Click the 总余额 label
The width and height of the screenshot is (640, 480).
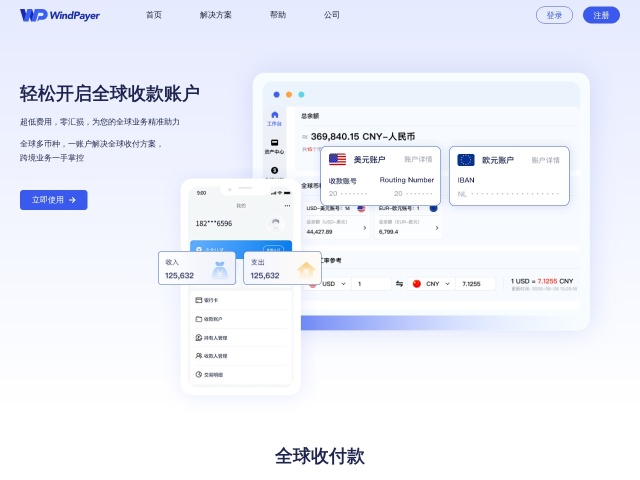click(310, 116)
